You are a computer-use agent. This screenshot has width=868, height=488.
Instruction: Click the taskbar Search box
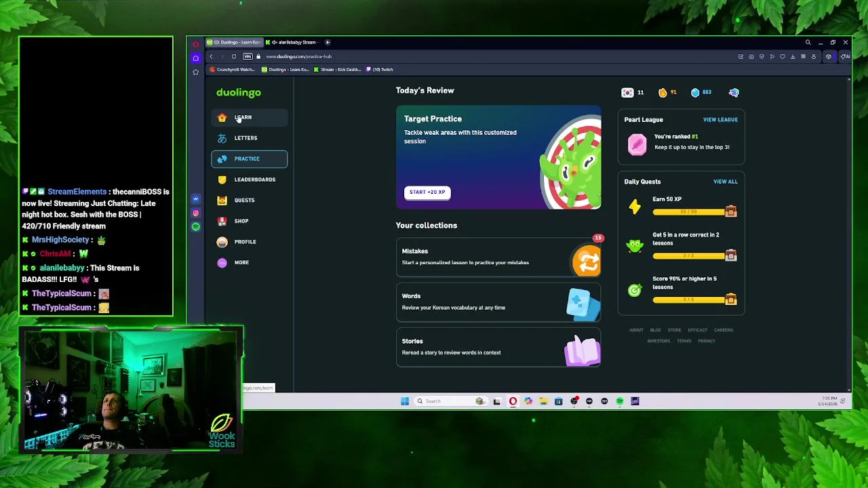click(x=450, y=401)
